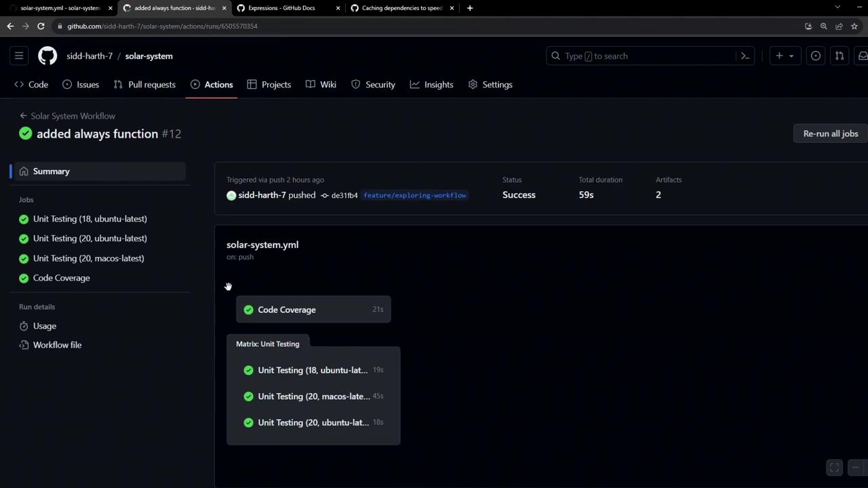Screen dimensions: 868x488
Task: Go back in the browser
Action: tap(10, 26)
